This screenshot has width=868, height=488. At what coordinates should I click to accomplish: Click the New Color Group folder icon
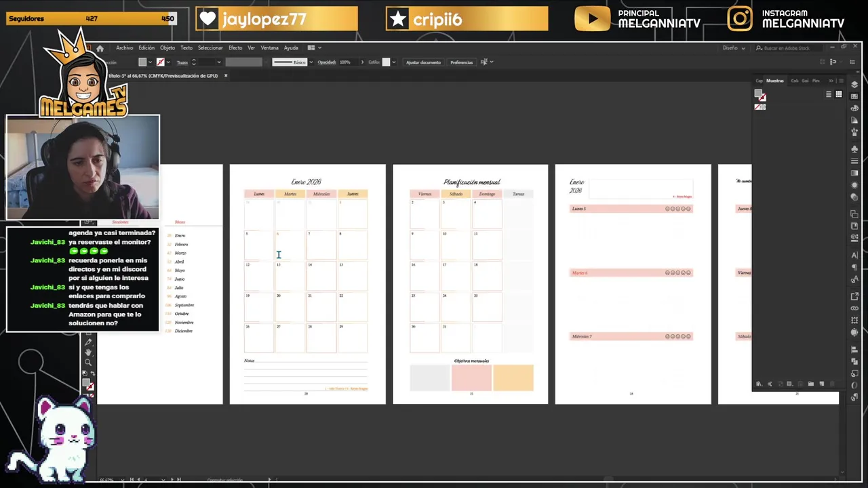tap(811, 384)
